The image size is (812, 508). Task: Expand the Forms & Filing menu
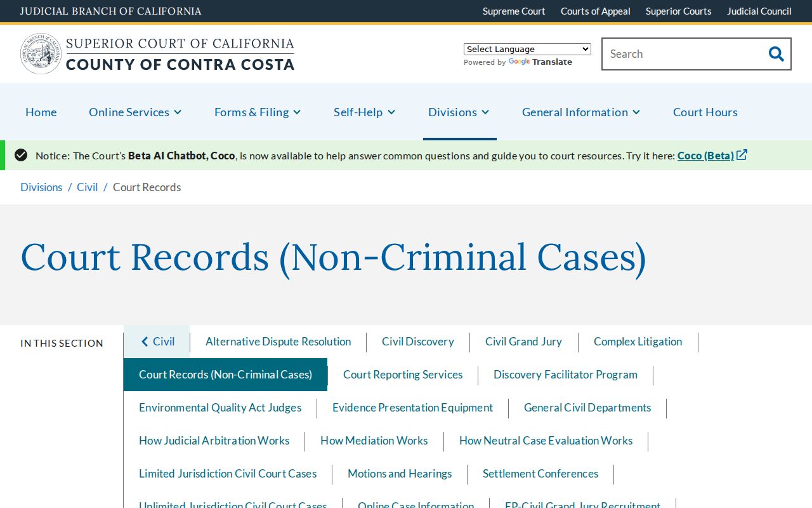tap(258, 112)
